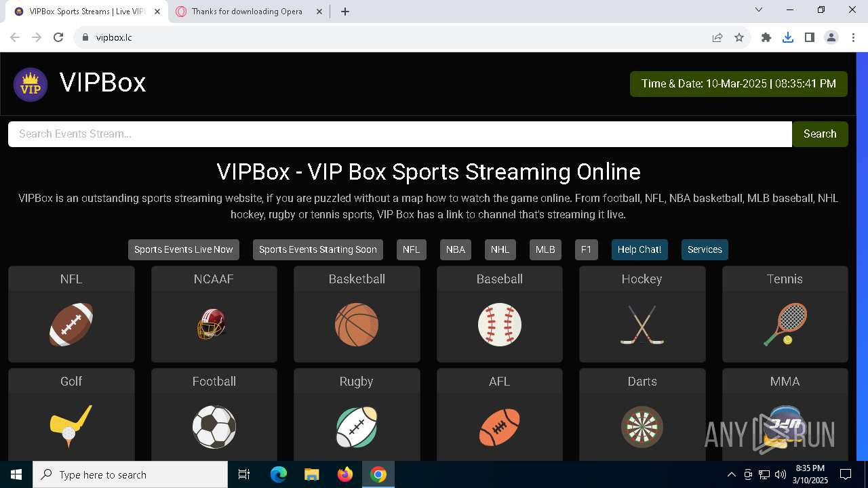Click Sports Events Starting Soon button
The image size is (868, 488).
click(x=318, y=249)
